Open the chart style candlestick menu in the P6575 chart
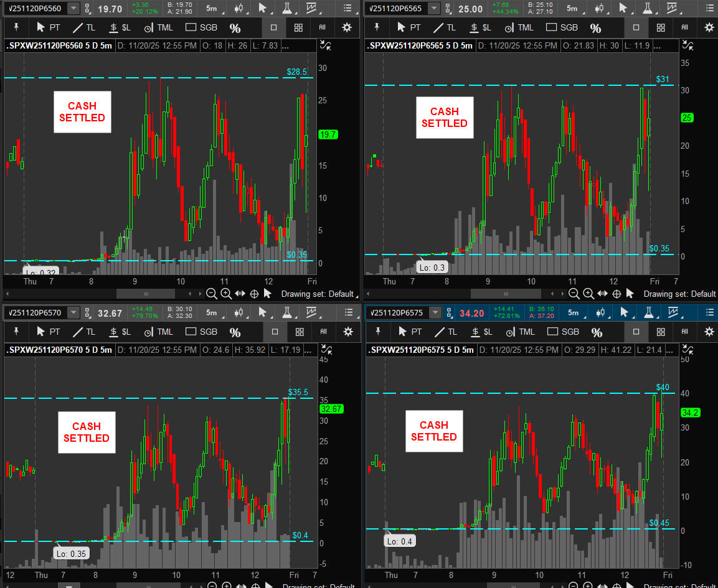The height and width of the screenshot is (588, 718). (600, 312)
